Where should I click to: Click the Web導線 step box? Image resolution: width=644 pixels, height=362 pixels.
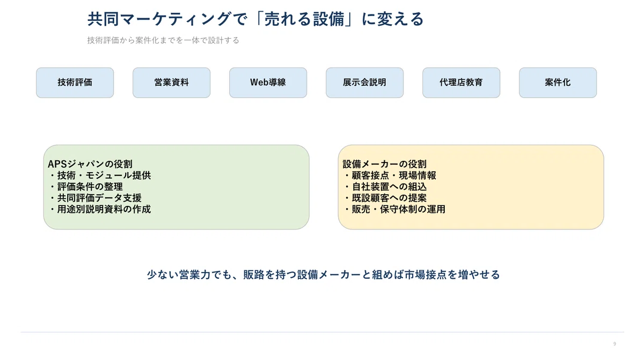[268, 83]
